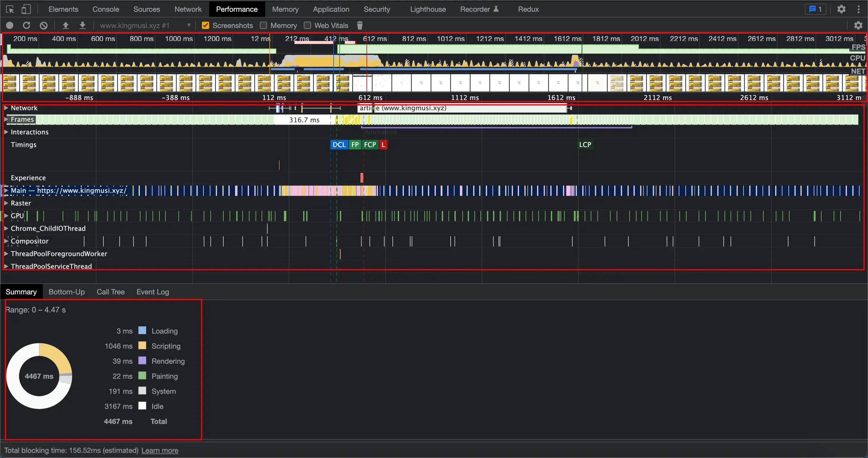Click the reload and profile icon

(x=27, y=25)
